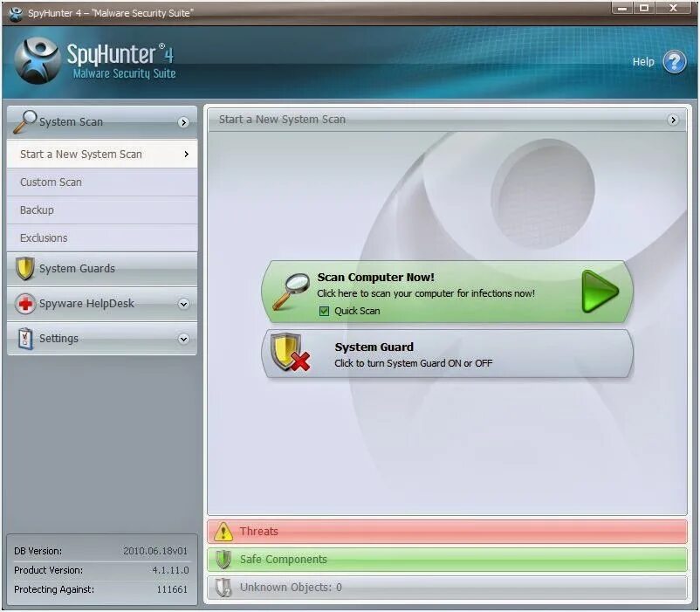The image size is (700, 612).
Task: Open the System Scan section label
Action: pos(71,122)
